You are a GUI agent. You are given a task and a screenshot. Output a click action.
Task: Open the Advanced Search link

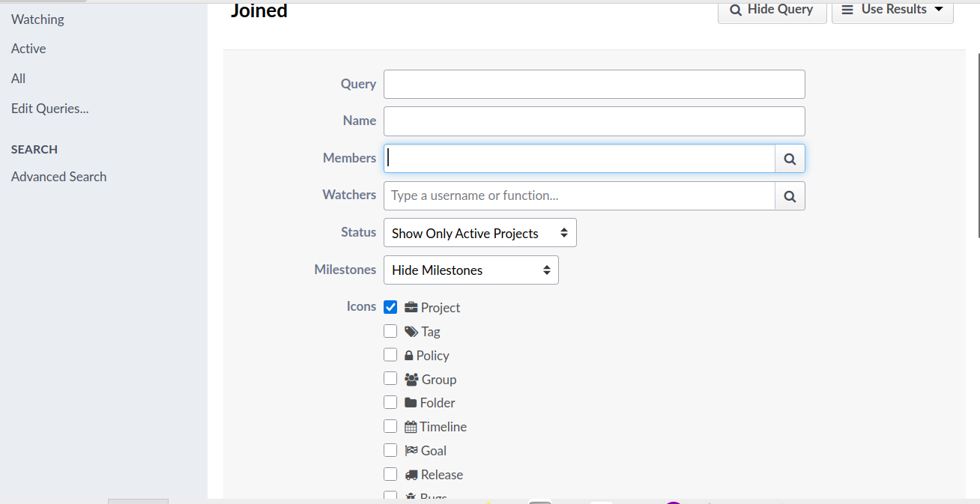pos(58,177)
